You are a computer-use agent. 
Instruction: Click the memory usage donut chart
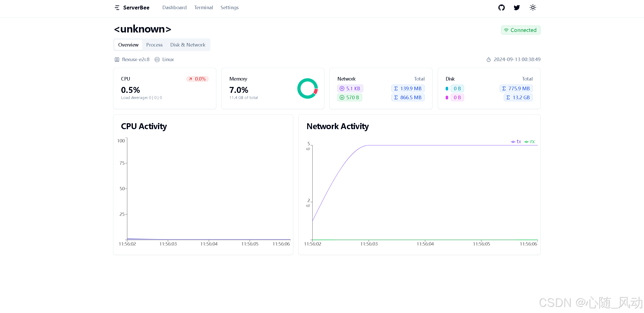307,88
